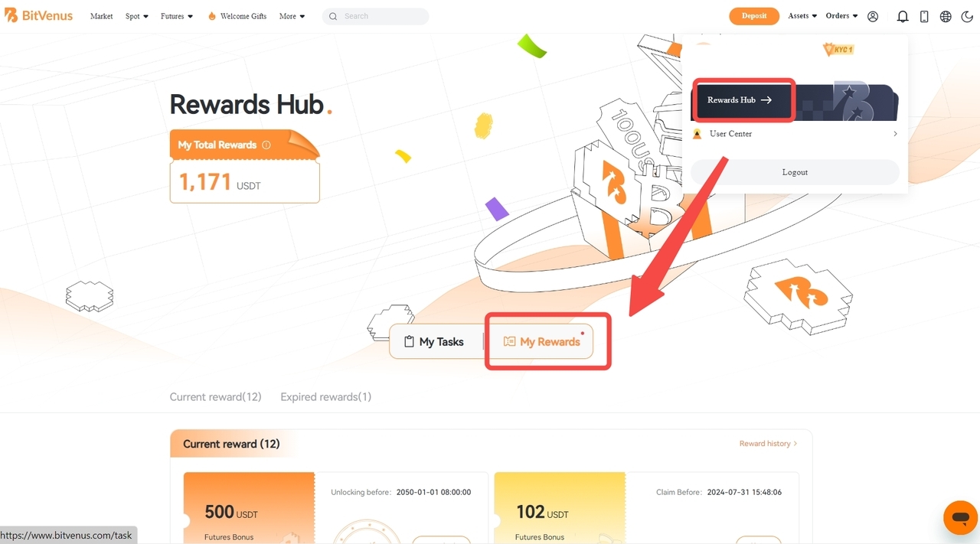Open the Assets dropdown
980x544 pixels.
[x=802, y=16]
